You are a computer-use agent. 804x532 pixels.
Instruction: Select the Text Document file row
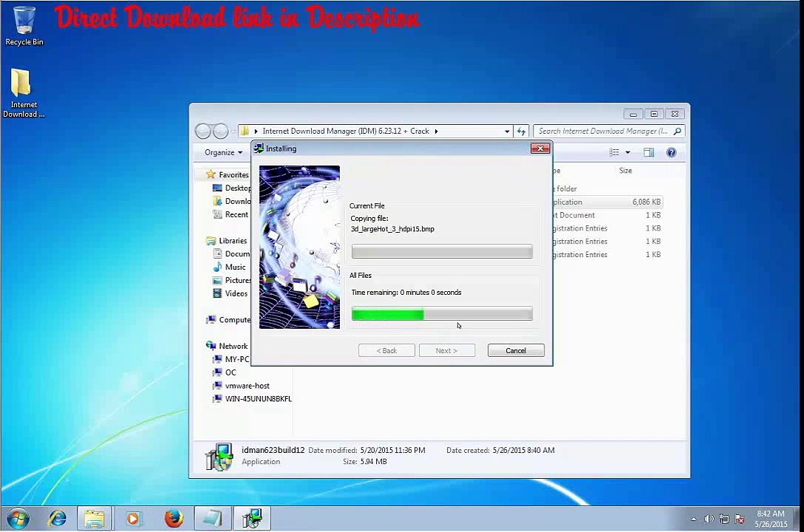[x=607, y=215]
